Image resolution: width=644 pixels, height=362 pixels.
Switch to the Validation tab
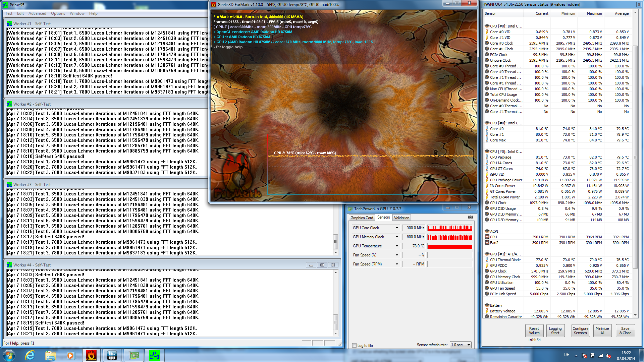401,218
